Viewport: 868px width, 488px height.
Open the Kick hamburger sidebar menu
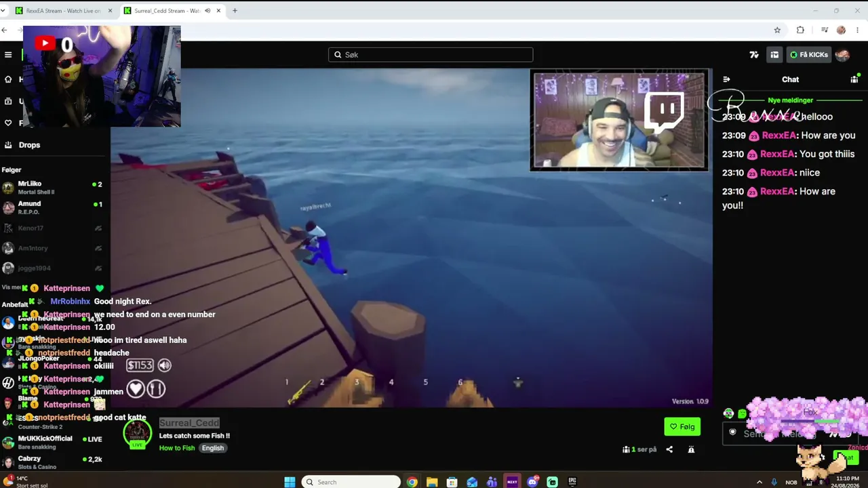(x=8, y=55)
